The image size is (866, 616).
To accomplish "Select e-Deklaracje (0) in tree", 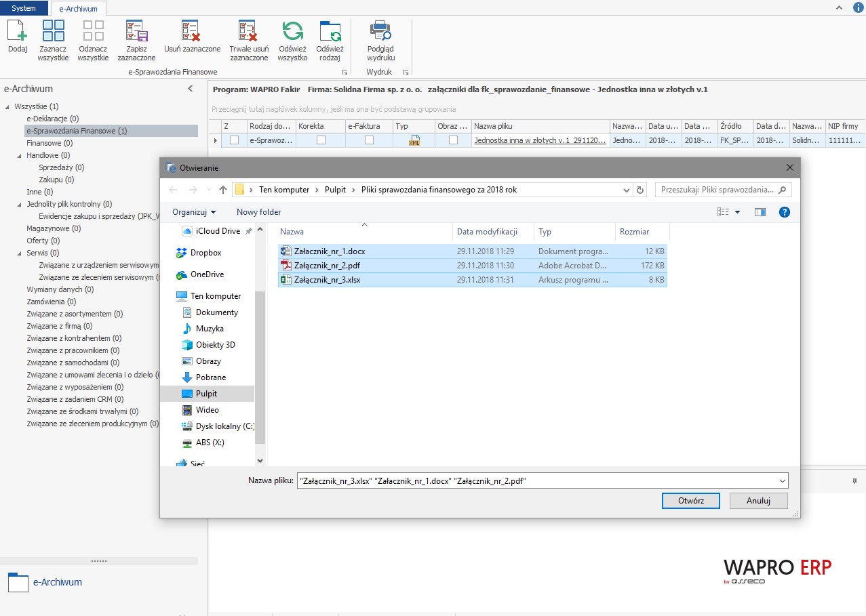I will pyautogui.click(x=53, y=119).
